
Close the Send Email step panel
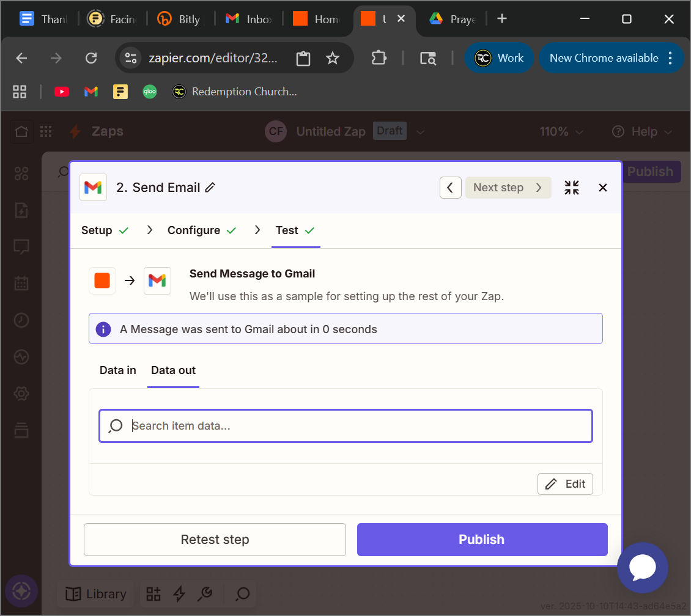pos(603,188)
